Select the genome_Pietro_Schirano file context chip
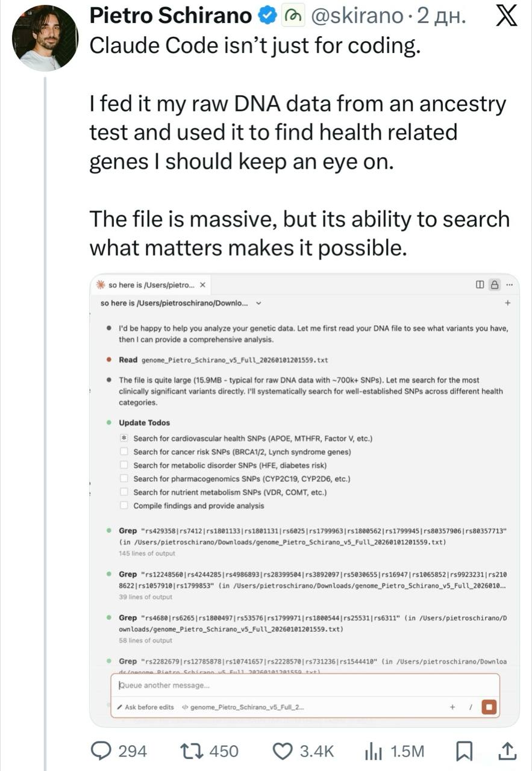 coord(243,707)
